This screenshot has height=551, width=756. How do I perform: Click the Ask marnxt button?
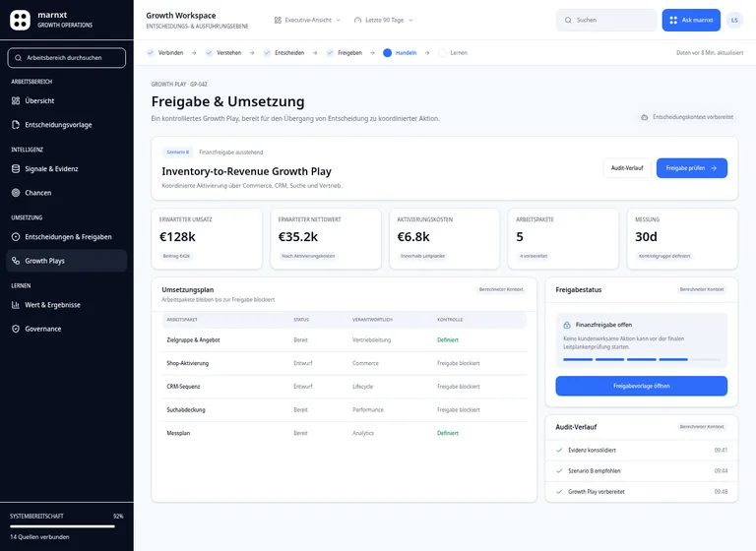click(691, 21)
